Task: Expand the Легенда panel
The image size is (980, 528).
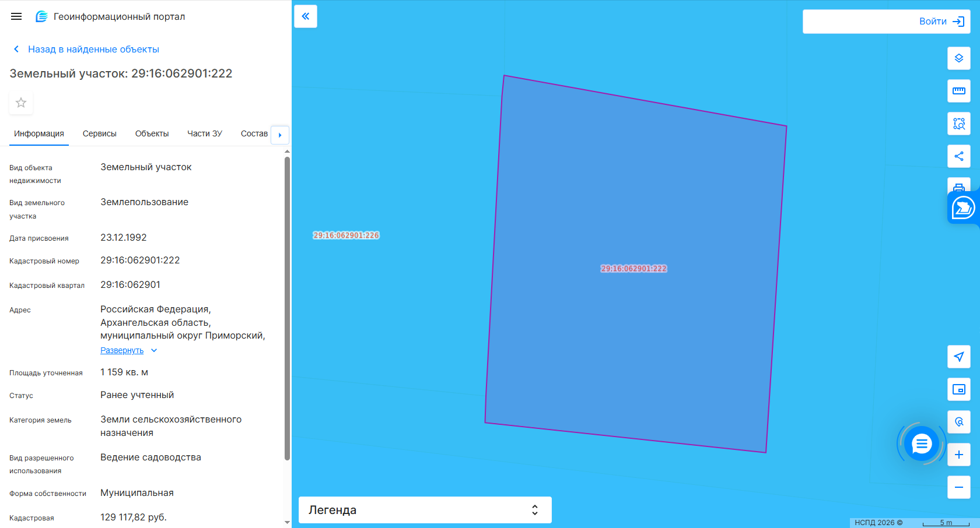Action: click(x=425, y=510)
